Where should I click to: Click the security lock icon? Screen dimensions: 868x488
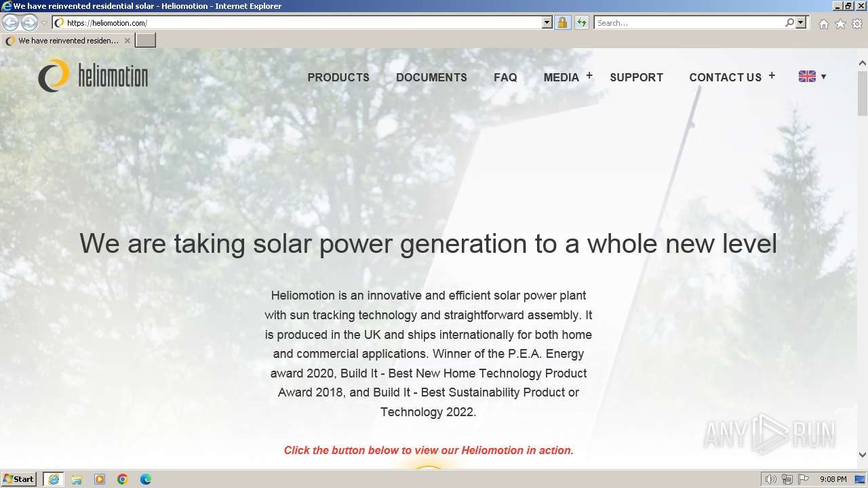click(562, 22)
